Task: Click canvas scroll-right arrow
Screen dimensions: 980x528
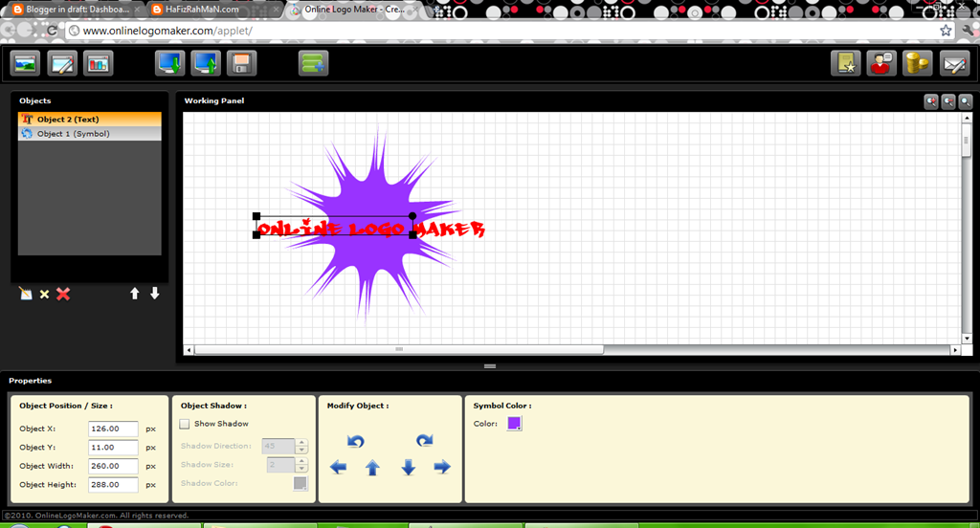Action: tap(956, 350)
